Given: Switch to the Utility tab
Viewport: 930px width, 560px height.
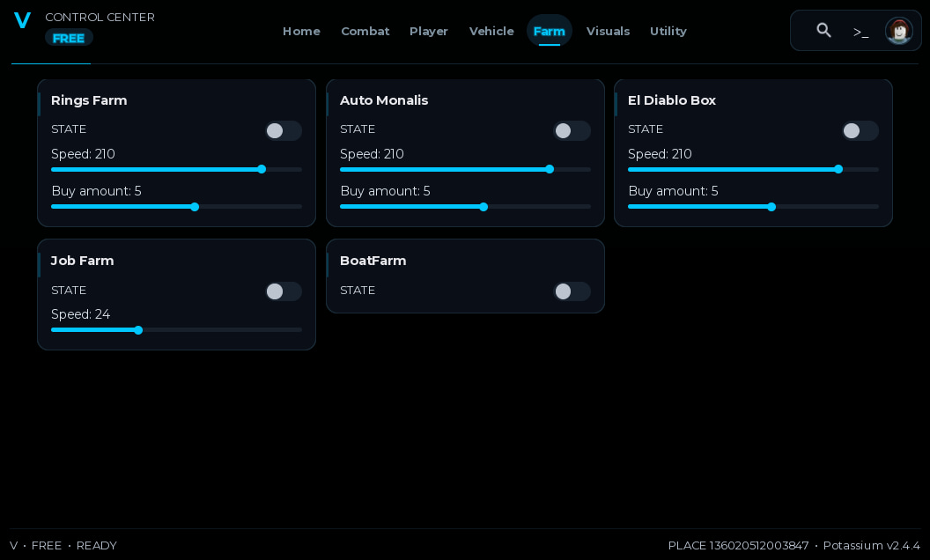Looking at the screenshot, I should pyautogui.click(x=668, y=31).
